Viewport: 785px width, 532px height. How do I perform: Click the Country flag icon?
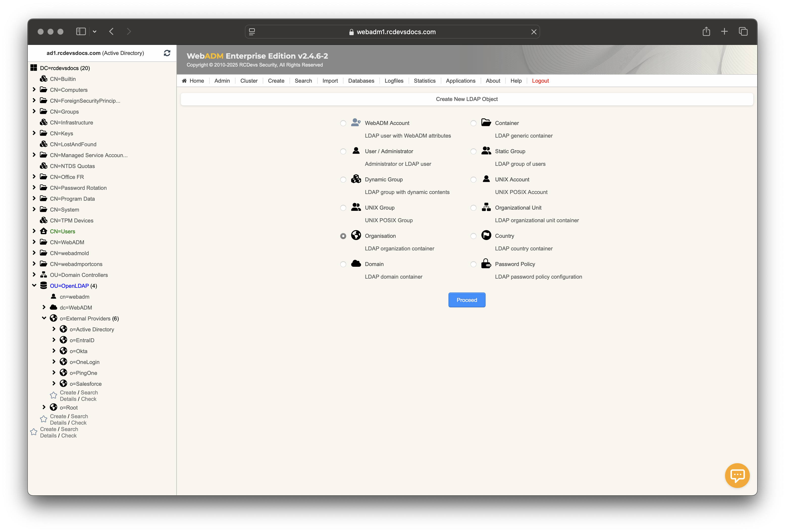tap(486, 235)
